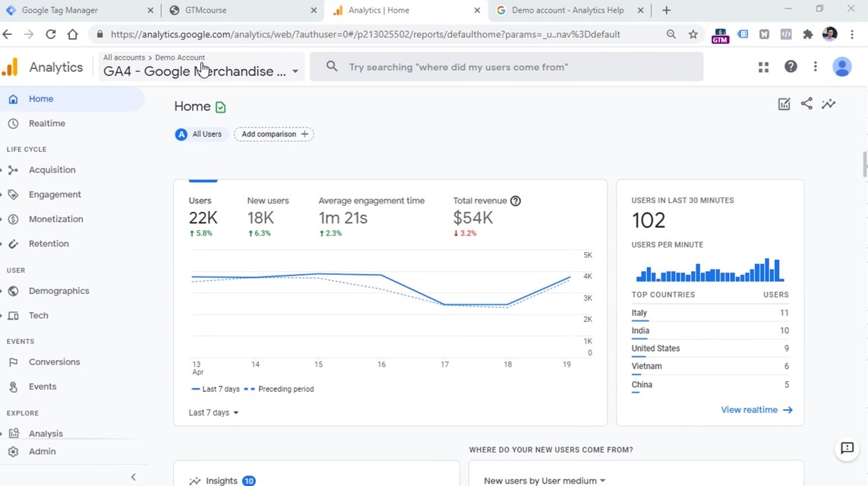868x486 pixels.
Task: Expand the Monetization section
Action: pyautogui.click(x=56, y=219)
